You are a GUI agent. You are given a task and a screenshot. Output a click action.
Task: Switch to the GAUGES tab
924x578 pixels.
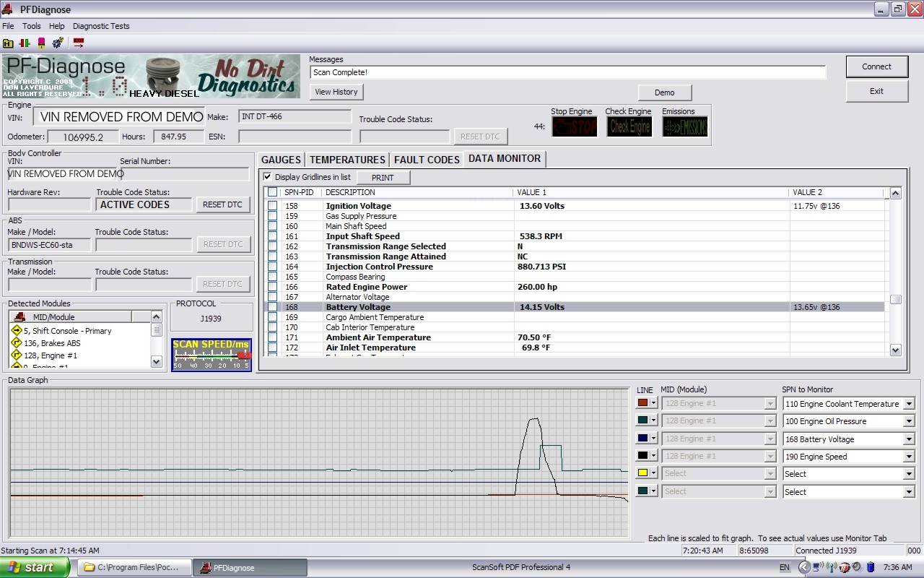click(x=281, y=160)
